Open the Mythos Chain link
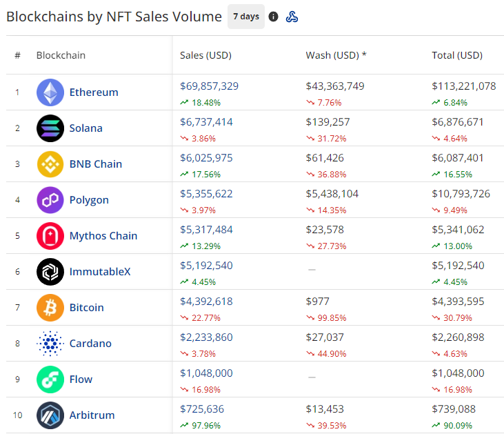Image resolution: width=504 pixels, height=434 pixels. pos(103,236)
